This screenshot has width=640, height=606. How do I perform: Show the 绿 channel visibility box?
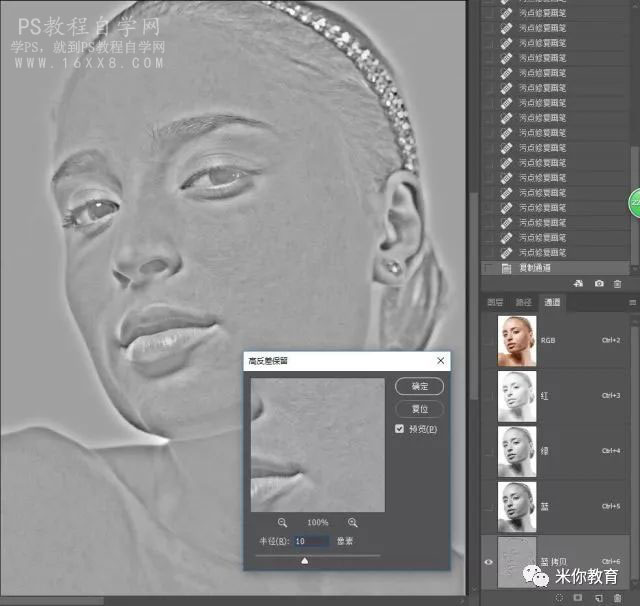[x=489, y=451]
